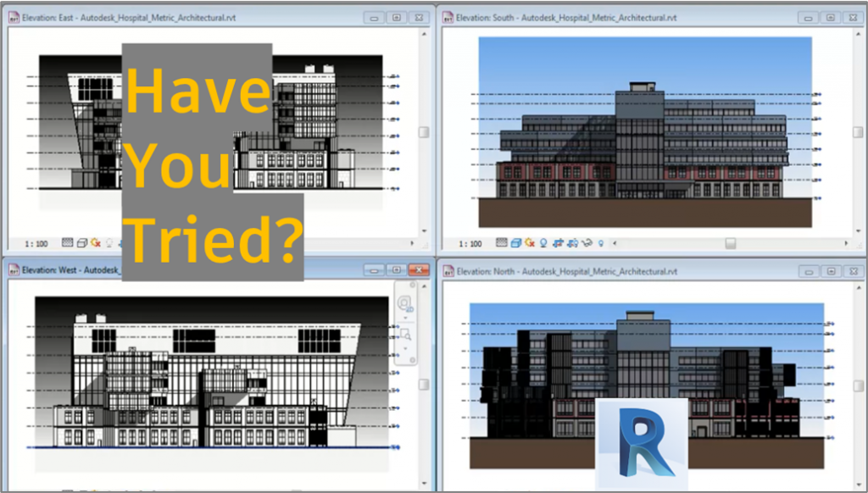
Task: Click South view horizontal scroll right arrow
Action: click(846, 243)
